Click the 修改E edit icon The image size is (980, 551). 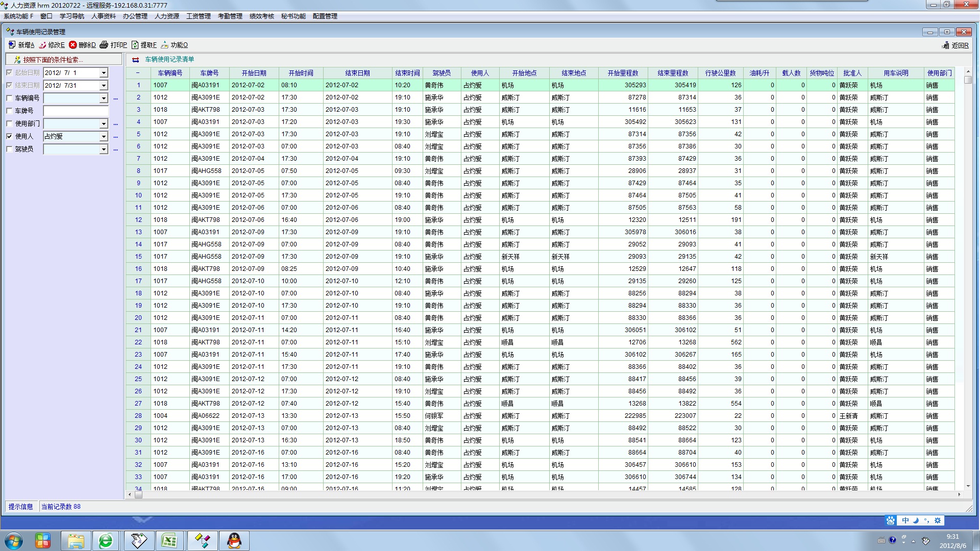click(x=43, y=45)
